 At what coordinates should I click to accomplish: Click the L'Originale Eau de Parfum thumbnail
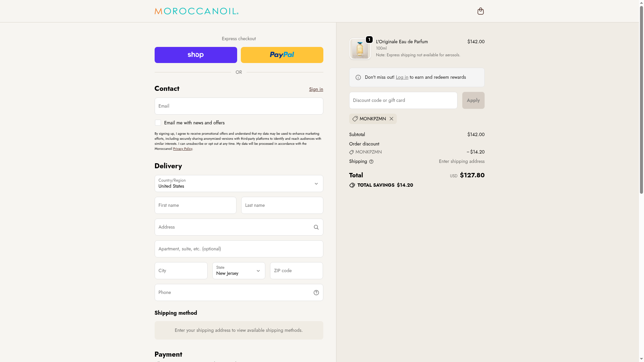pyautogui.click(x=360, y=49)
